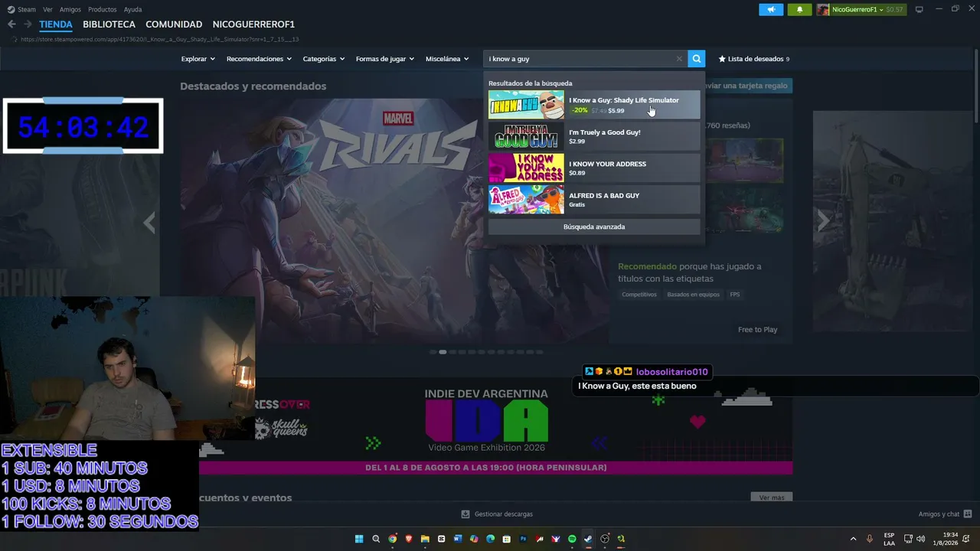Open Spotify from the taskbar
980x551 pixels.
(x=572, y=539)
